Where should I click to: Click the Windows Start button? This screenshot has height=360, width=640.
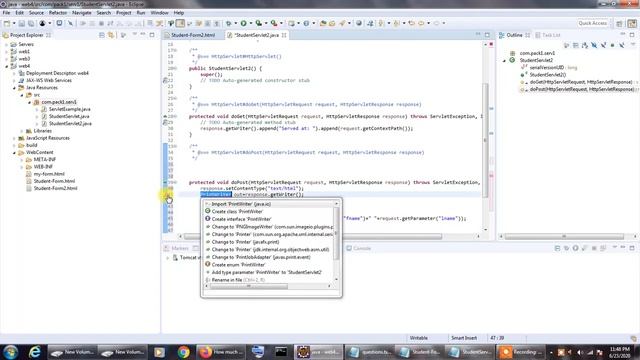coord(11,352)
